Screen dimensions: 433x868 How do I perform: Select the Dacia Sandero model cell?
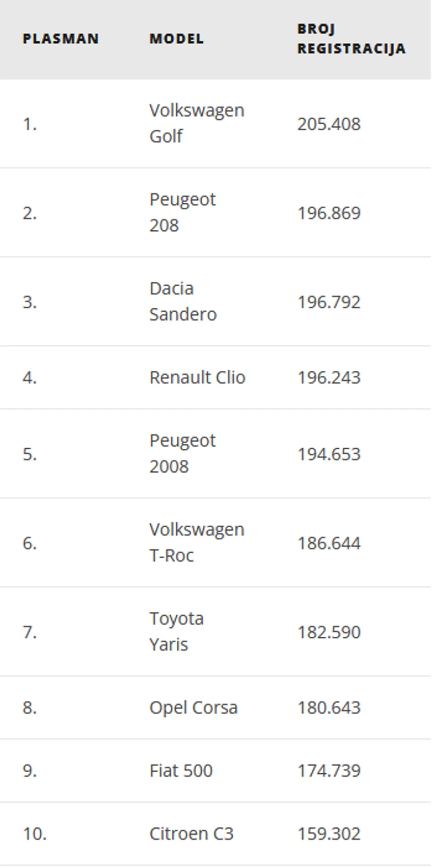pyautogui.click(x=183, y=302)
